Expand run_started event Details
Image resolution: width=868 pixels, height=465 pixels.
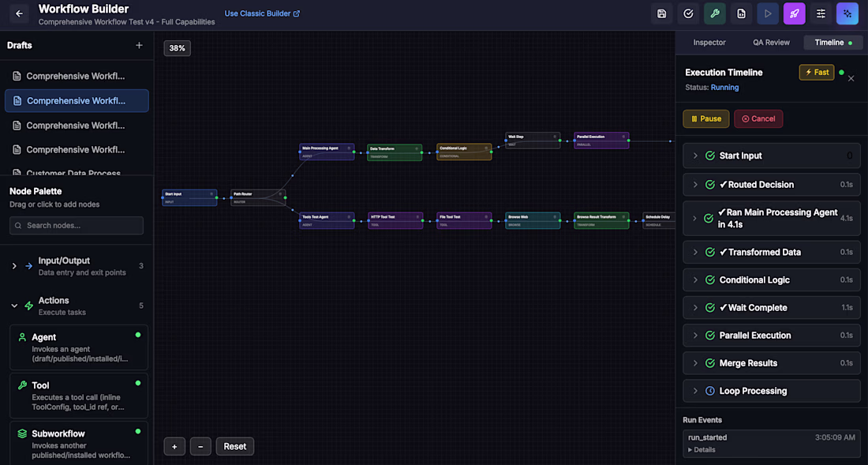702,449
